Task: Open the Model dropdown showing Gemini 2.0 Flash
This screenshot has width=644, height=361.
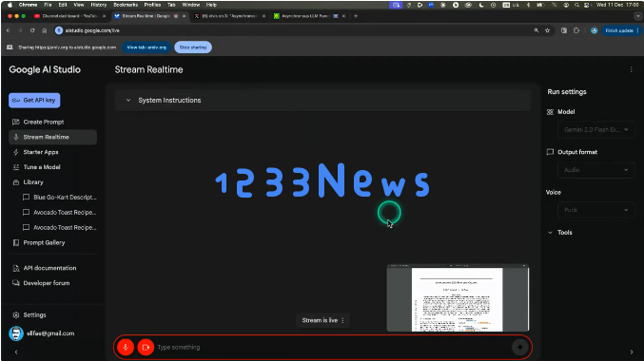Action: tap(595, 129)
